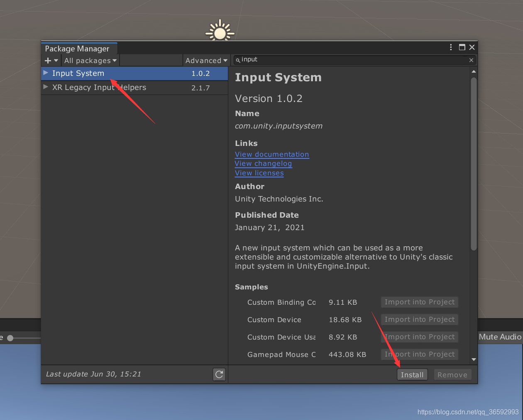Open the View licenses link
The height and width of the screenshot is (420, 523).
tap(259, 173)
